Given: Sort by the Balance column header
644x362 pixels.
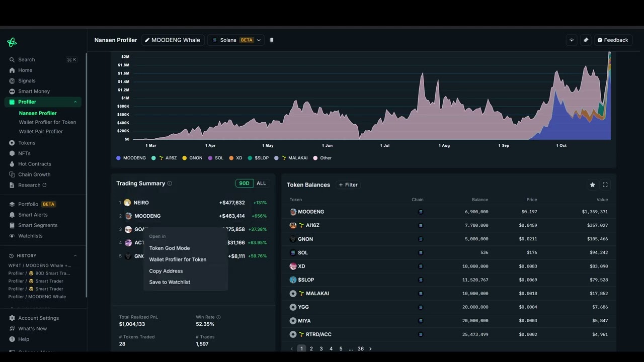Looking at the screenshot, I should (x=480, y=200).
